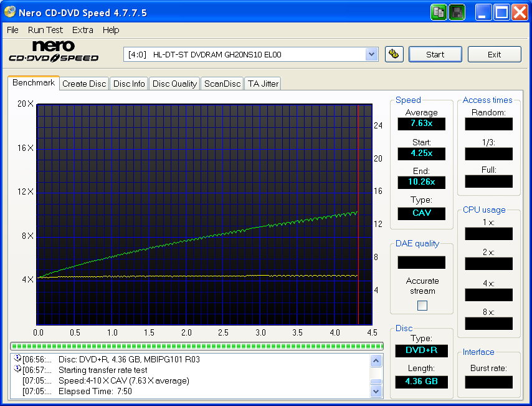The height and width of the screenshot is (406, 532).
Task: Enable the Accurate stream checkbox
Action: [422, 305]
